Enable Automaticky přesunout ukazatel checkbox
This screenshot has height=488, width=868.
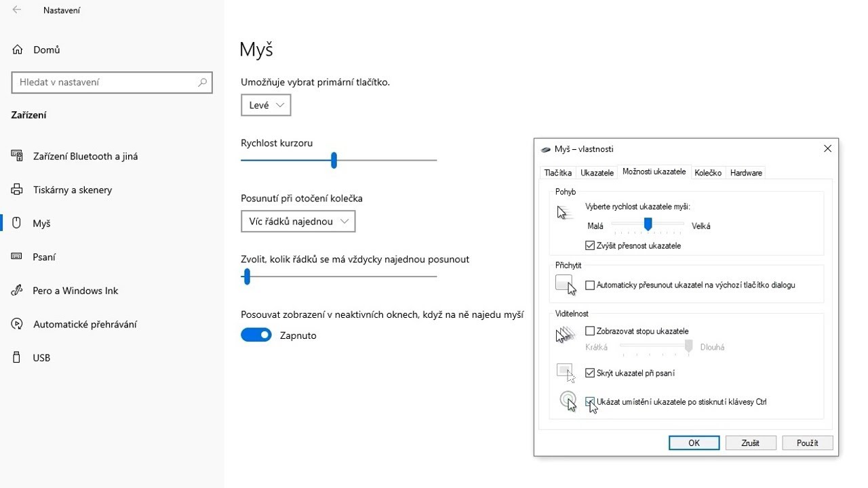click(x=590, y=285)
